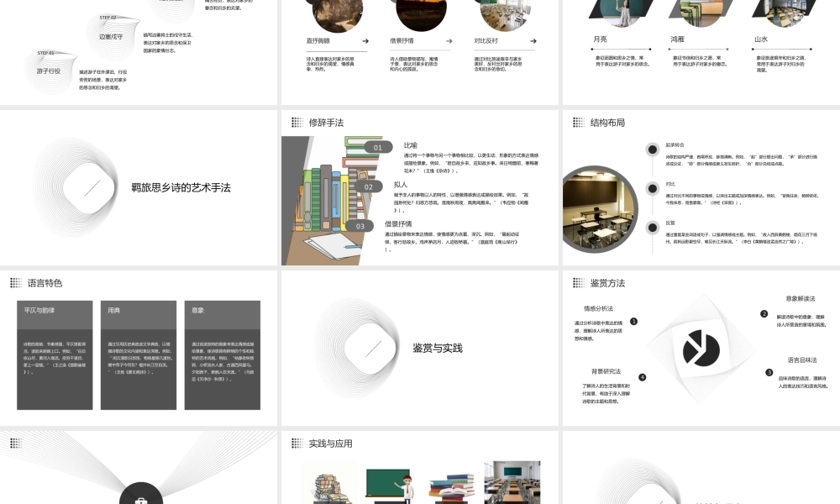
Task: Select the 羁旅思乡诗的艺术手法 section slide
Action: [139, 187]
